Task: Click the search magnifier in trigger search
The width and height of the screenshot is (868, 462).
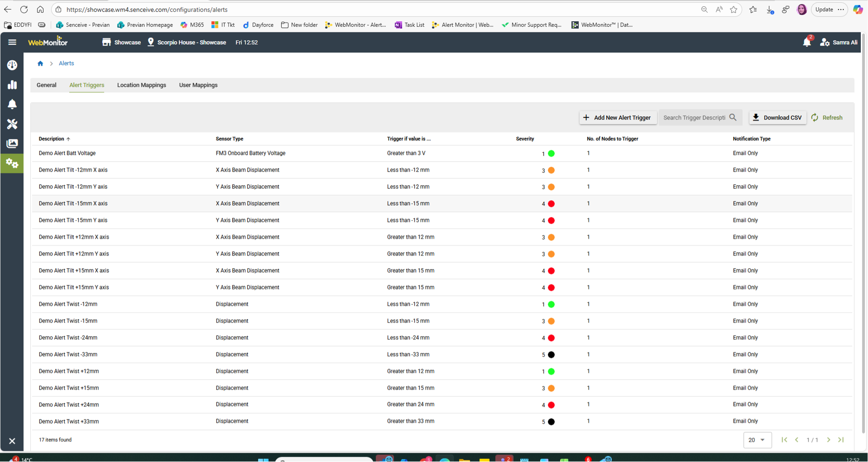Action: (733, 117)
